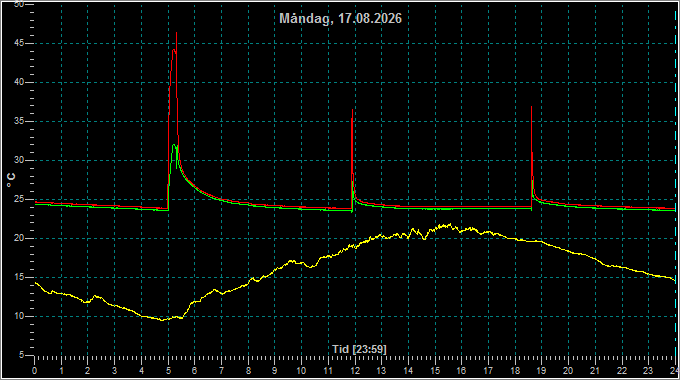Click the 20 label on temperature axis
Screen dimensions: 680x380
pos(18,238)
